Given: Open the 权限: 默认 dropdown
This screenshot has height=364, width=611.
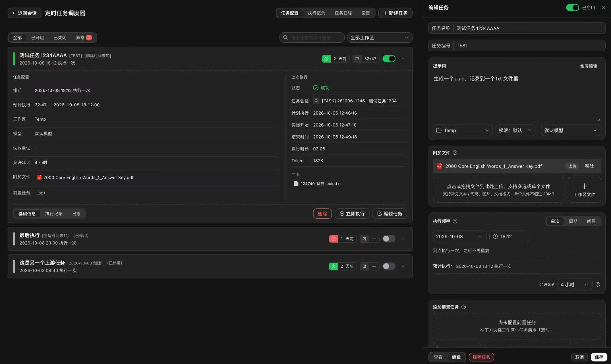Looking at the screenshot, I should coord(515,130).
